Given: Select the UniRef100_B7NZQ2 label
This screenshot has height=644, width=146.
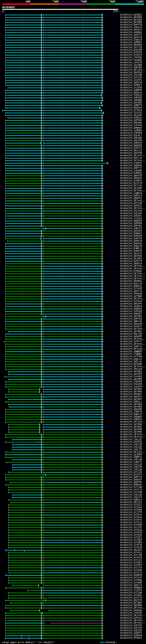Looking at the screenshot, I should click(x=131, y=271).
